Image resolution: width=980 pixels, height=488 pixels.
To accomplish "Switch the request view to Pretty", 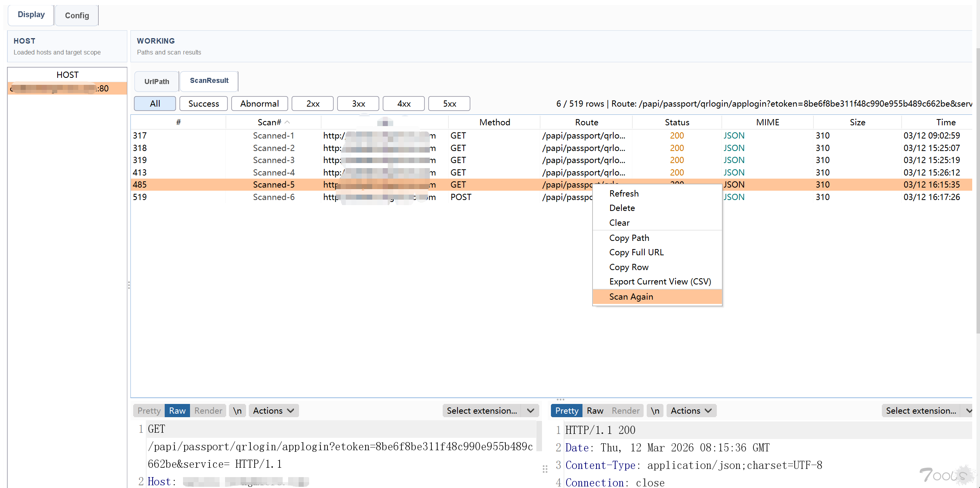I will click(149, 411).
